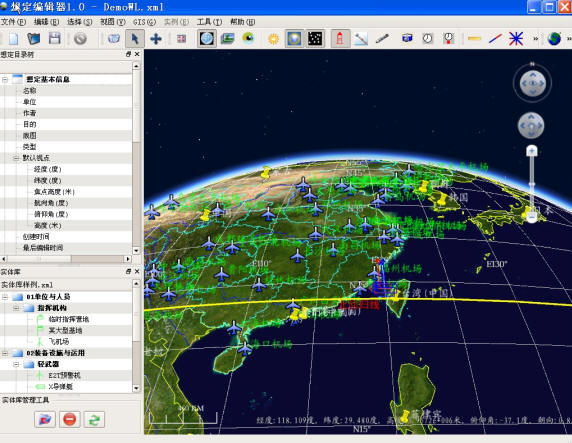Screen dimensions: 572x443
Task: Click the entity library vertical scrollbar down arrow
Action: [136, 388]
